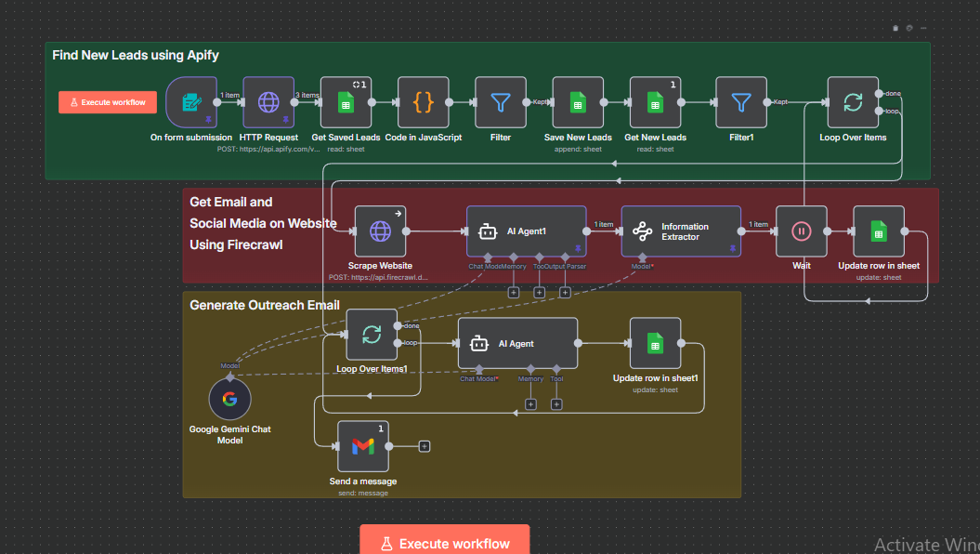Viewport: 980px width, 554px height.
Task: Click the 1 item label after AI Agent1
Action: click(x=604, y=224)
